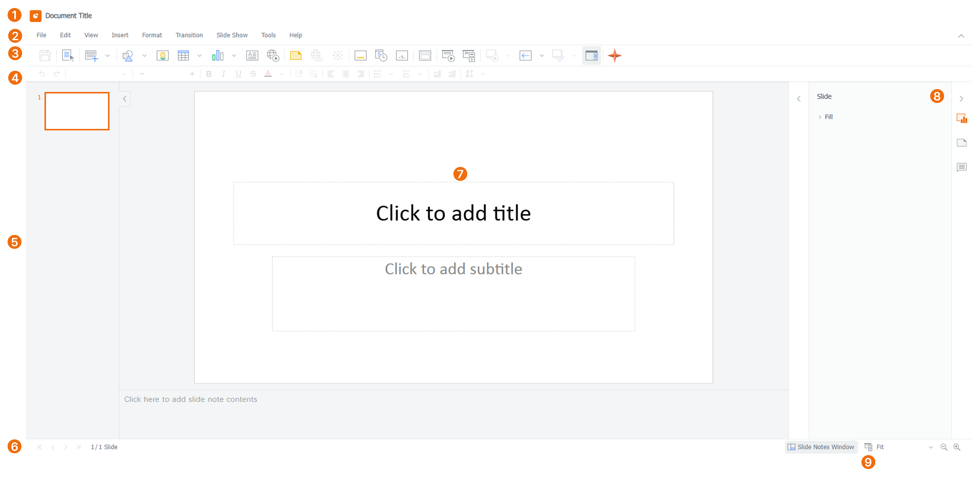Screen dimensions: 980x477
Task: Collapse the slide thumbnail panel with its chevron
Action: point(124,98)
